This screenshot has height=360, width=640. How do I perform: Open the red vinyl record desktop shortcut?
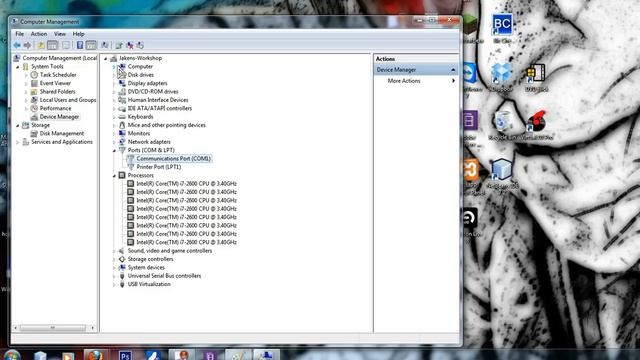tap(536, 122)
